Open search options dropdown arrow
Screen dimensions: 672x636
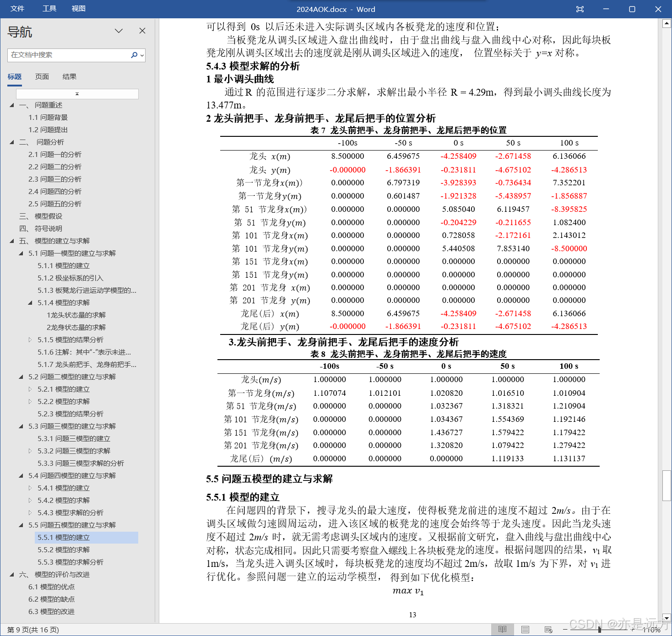[142, 55]
